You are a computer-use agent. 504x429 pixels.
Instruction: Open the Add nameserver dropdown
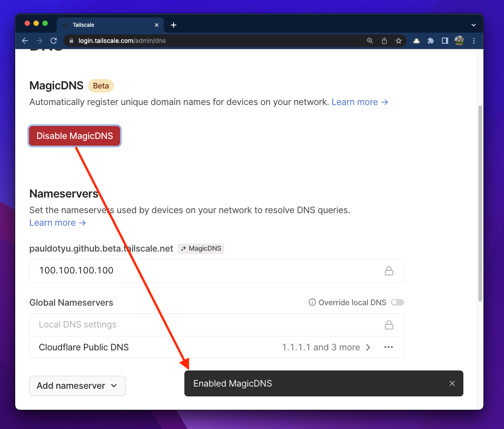coord(77,386)
